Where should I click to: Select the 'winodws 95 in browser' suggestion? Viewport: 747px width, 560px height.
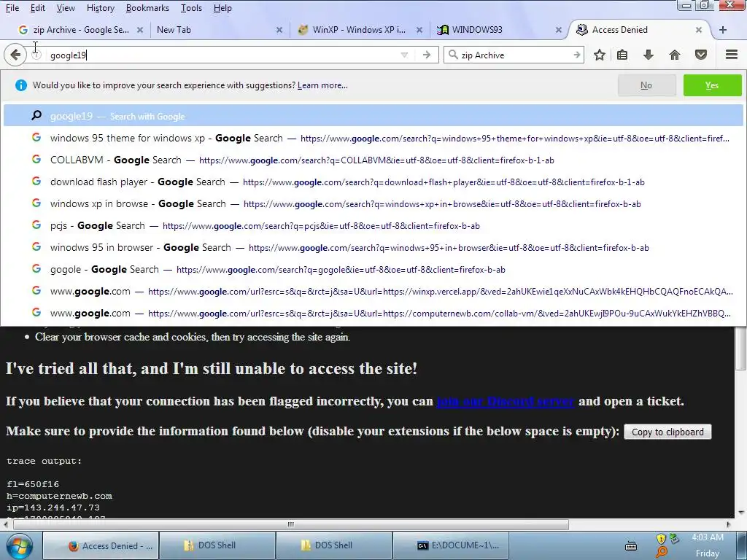(x=373, y=247)
